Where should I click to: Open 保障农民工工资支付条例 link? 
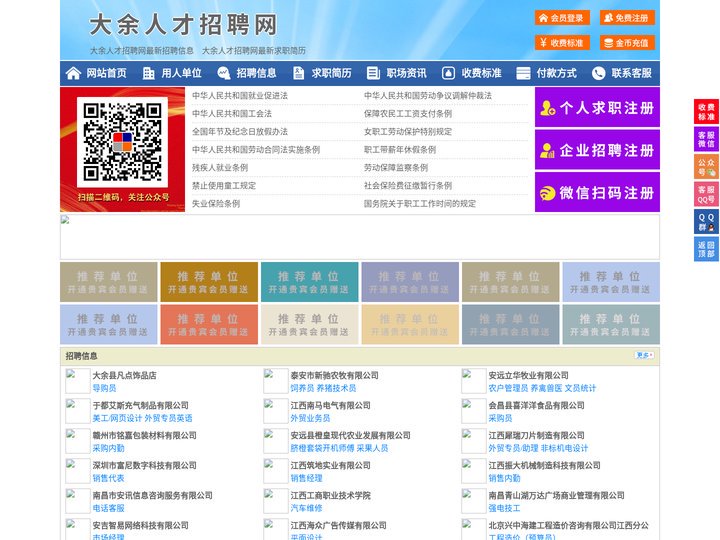click(x=408, y=113)
